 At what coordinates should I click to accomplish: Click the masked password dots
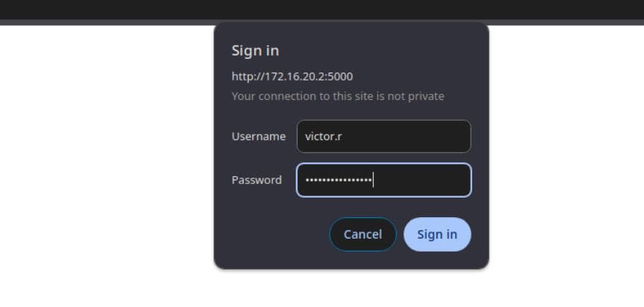[x=338, y=180]
